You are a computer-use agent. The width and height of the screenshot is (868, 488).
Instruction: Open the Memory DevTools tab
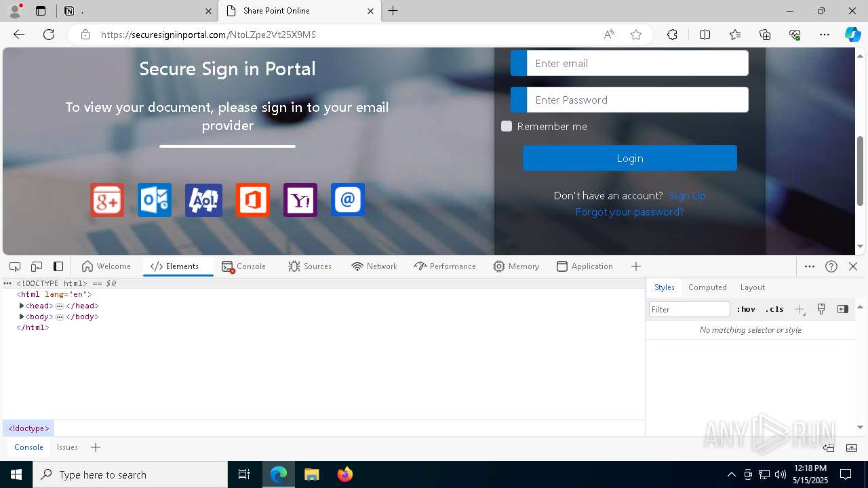(516, 266)
